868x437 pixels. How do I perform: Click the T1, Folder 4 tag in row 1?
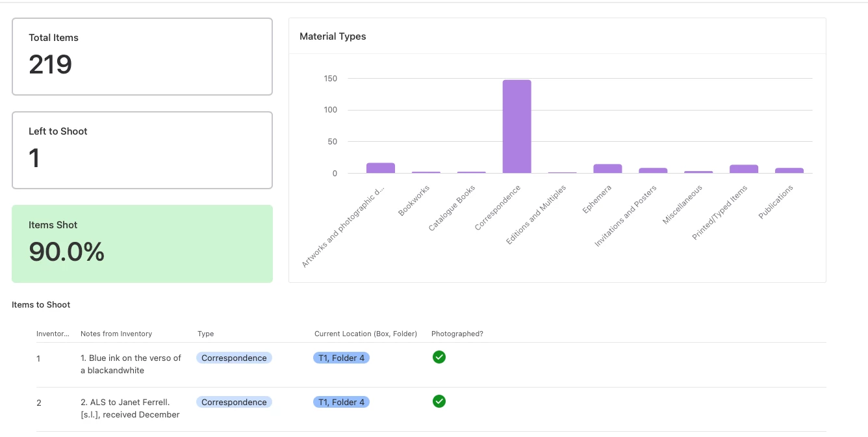pyautogui.click(x=342, y=358)
